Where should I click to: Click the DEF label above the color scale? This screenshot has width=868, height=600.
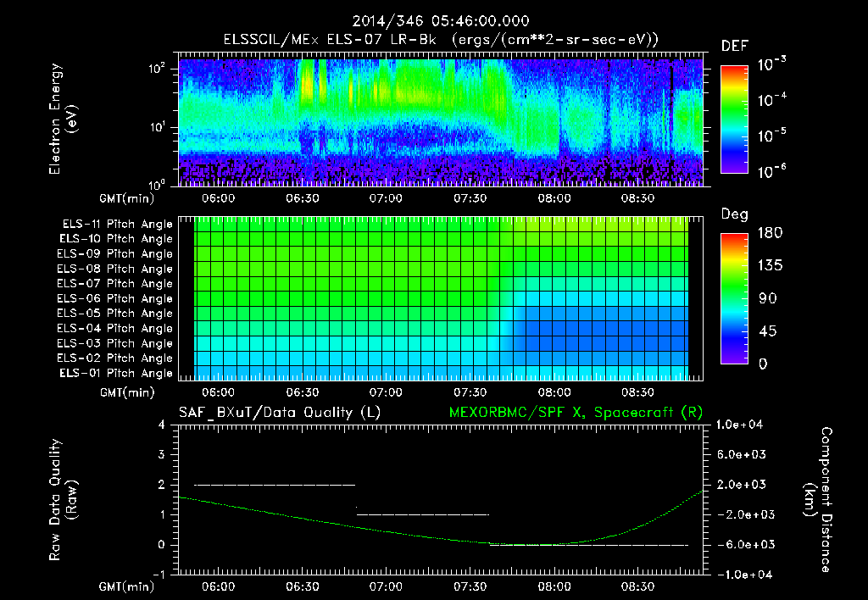coord(735,47)
